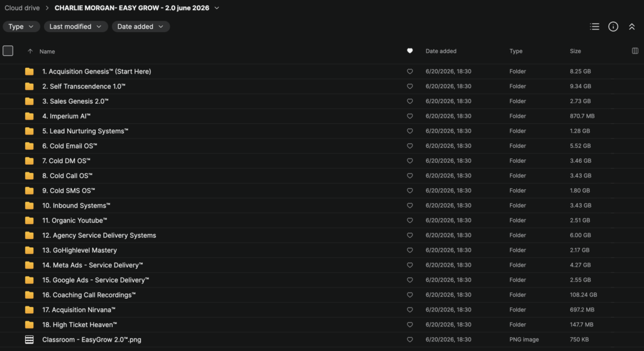Favorite the Acquisition Genesis folder
Screen dimensions: 644x351
409,72
